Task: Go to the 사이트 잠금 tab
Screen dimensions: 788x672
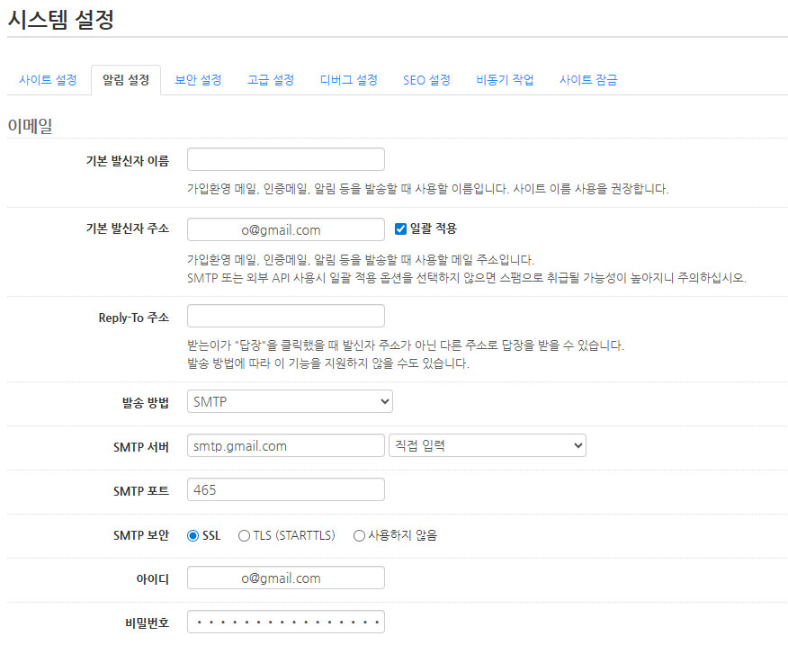Action: click(x=588, y=80)
